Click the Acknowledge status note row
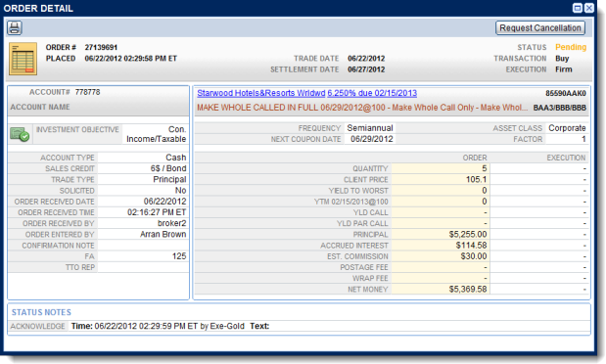 pyautogui.click(x=299, y=326)
